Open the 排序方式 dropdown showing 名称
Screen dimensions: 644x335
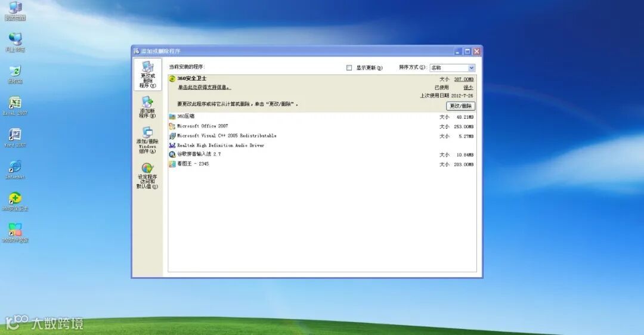[x=452, y=68]
